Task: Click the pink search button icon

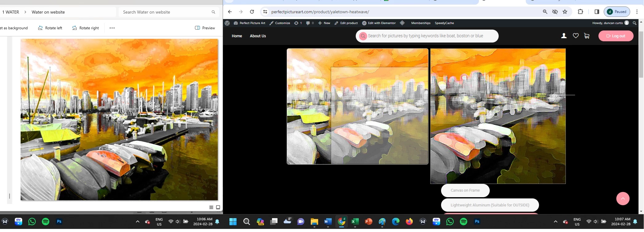Action: 363,36
